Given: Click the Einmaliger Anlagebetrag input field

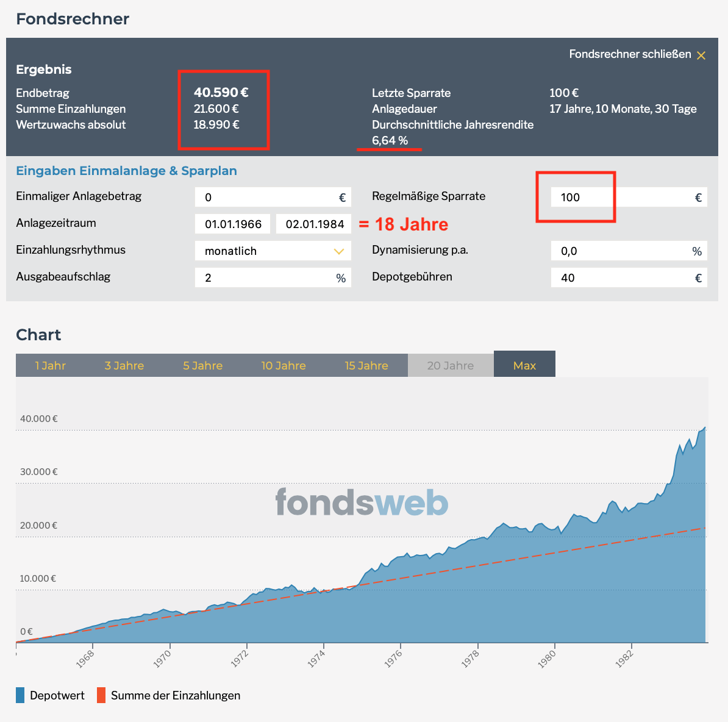Looking at the screenshot, I should click(273, 198).
